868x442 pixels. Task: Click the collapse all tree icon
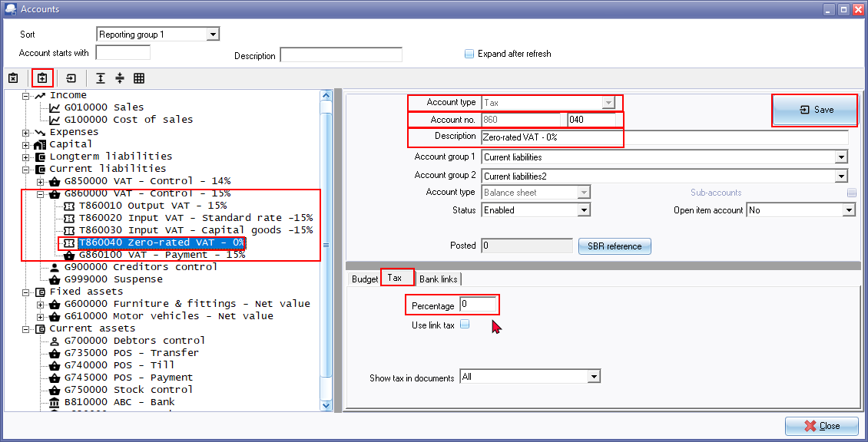click(x=120, y=78)
